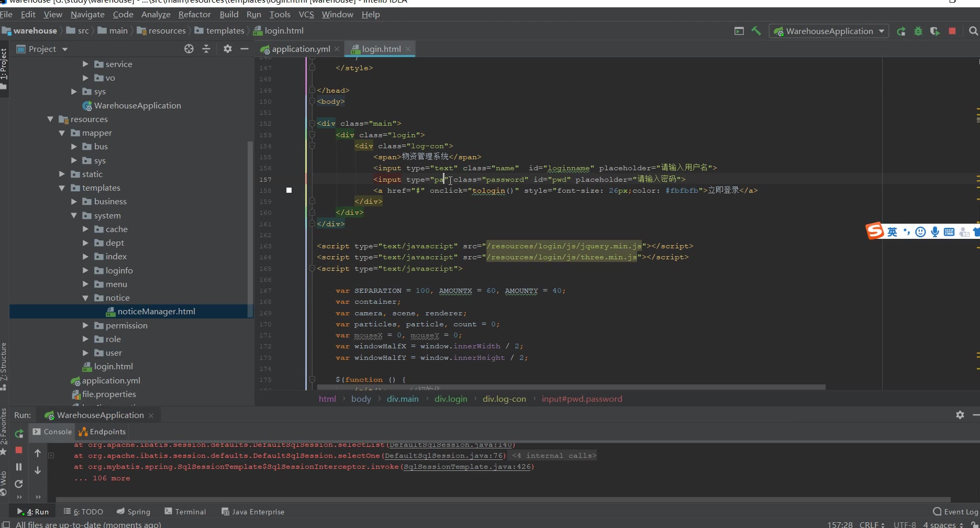Click the locate target crosshair icon in Project panel
The height and width of the screenshot is (528, 980).
(x=189, y=49)
